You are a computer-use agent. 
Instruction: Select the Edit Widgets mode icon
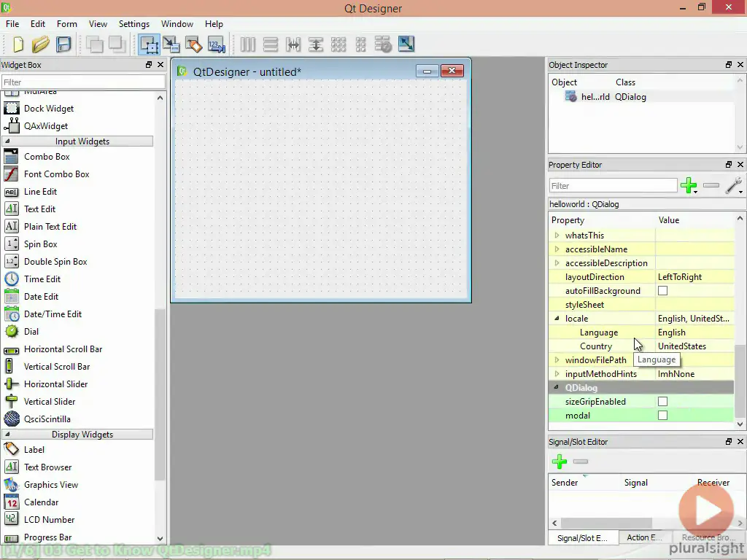[150, 44]
